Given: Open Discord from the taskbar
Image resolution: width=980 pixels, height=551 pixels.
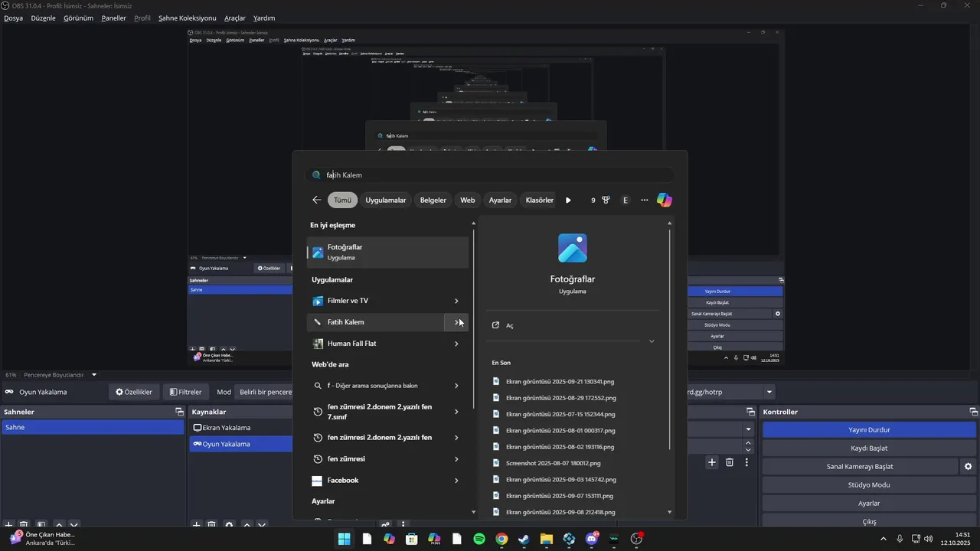Looking at the screenshot, I should (591, 539).
